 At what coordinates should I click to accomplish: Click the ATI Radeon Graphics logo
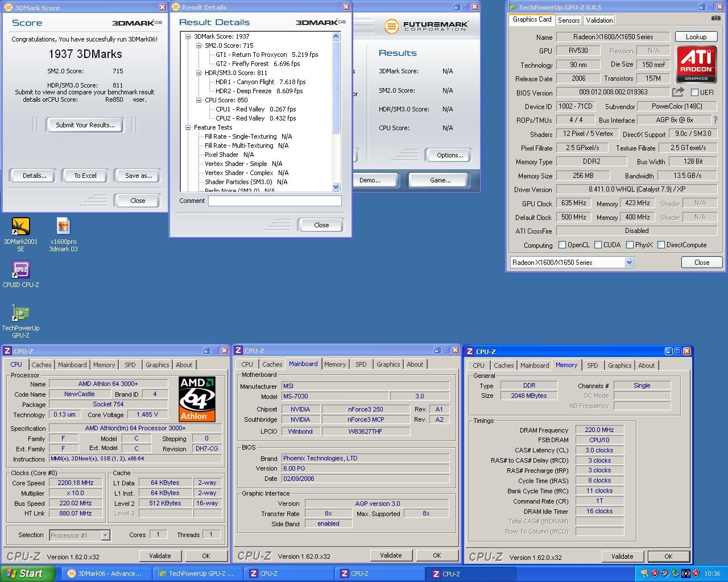[696, 64]
